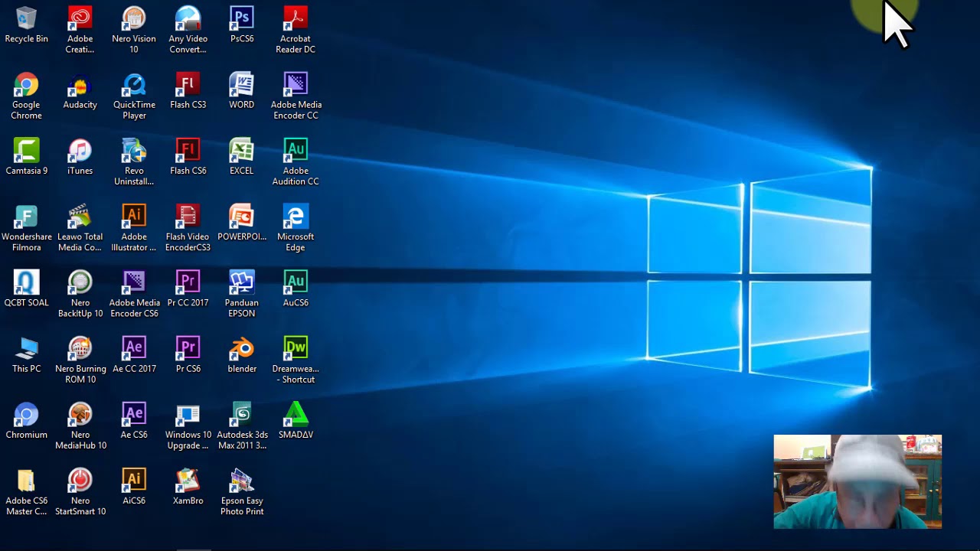Click the Nero Vision 10 icon
Image resolution: width=980 pixels, height=551 pixels.
tap(134, 18)
